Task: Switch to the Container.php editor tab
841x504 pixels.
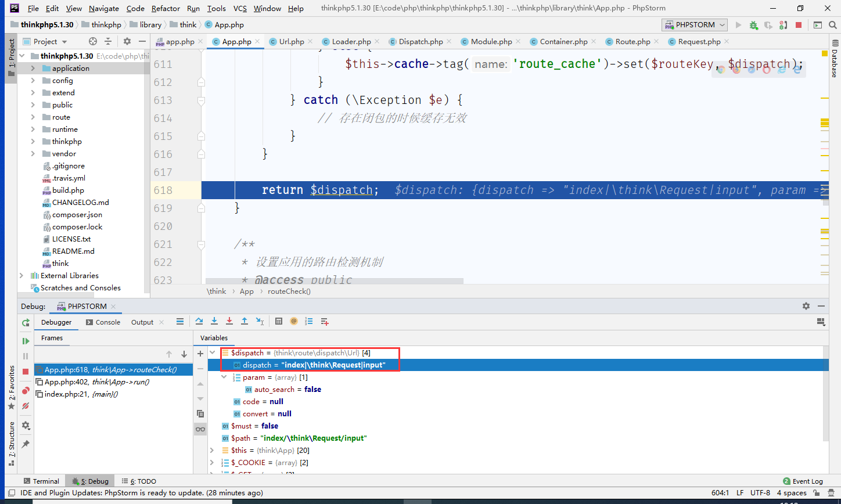Action: (563, 41)
